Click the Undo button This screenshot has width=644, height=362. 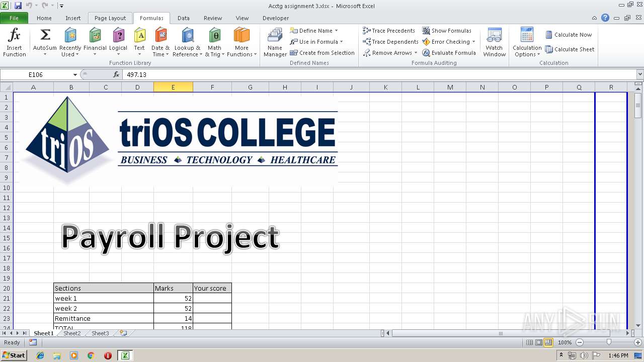(x=29, y=6)
